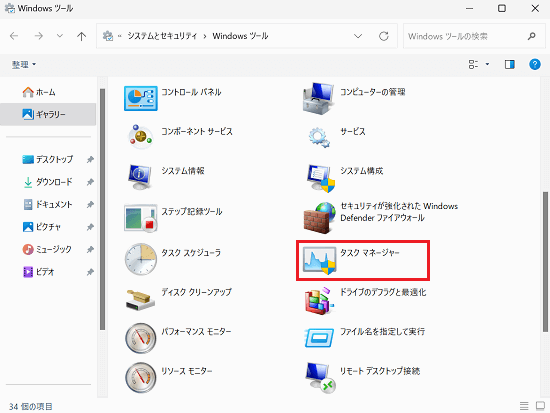
Task: Click the change view layout button
Action: click(473, 64)
